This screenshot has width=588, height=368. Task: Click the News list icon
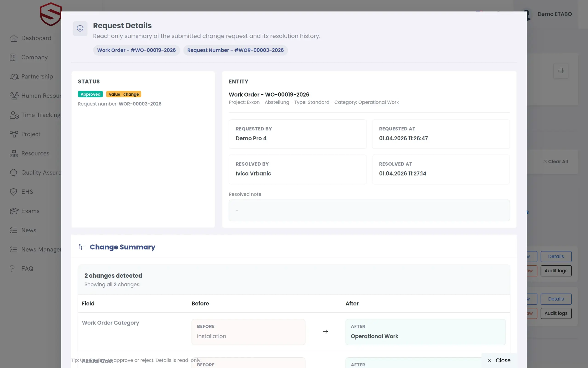click(13, 230)
